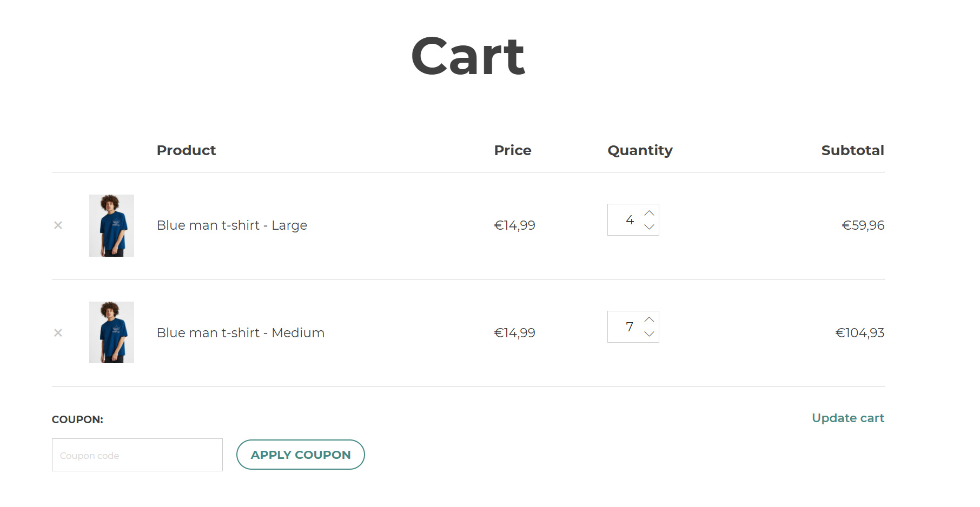Open Blue man t-shirt - Medium link
980x507 pixels.
click(x=241, y=333)
